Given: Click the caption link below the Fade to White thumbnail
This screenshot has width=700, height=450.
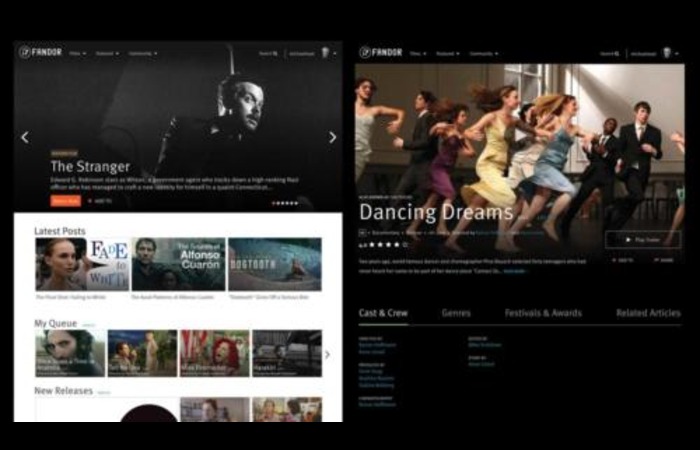Looking at the screenshot, I should click(71, 297).
